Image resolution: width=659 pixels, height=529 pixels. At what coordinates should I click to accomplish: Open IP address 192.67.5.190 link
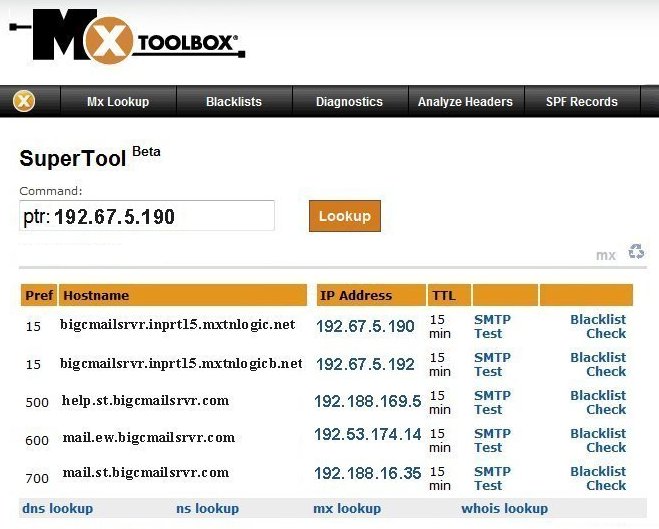pos(365,326)
